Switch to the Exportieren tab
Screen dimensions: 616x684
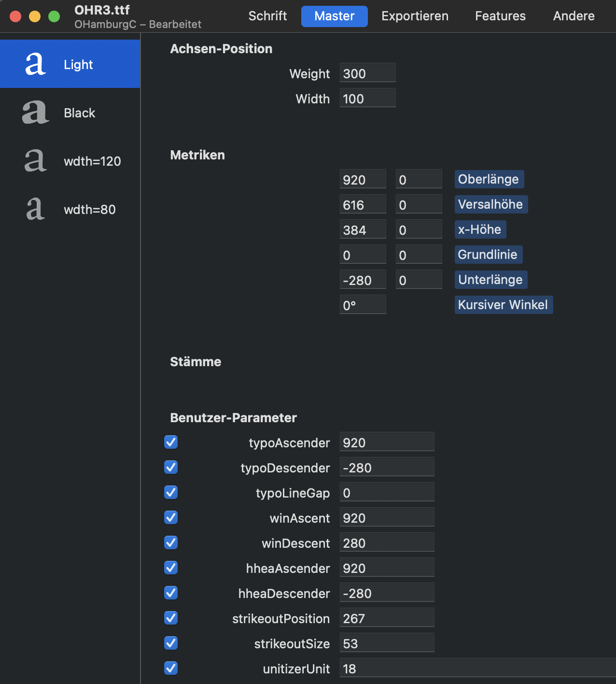[x=415, y=16]
